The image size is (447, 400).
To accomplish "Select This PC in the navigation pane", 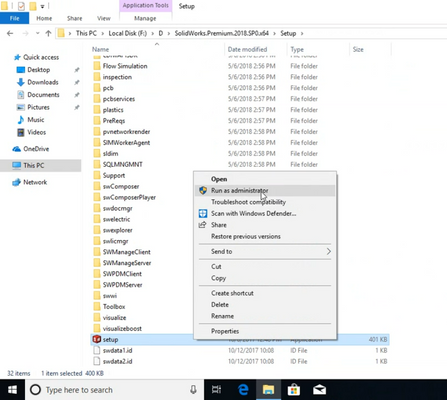I will [x=34, y=165].
